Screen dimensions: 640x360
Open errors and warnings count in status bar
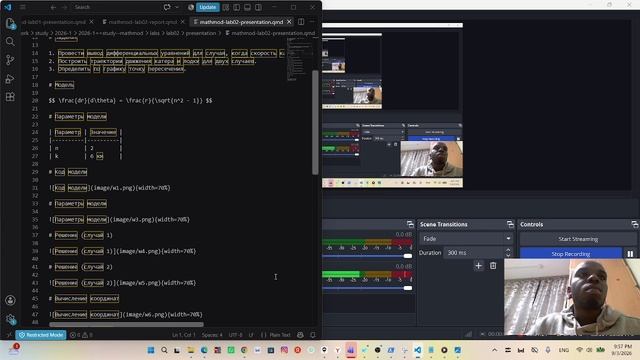coord(81,335)
